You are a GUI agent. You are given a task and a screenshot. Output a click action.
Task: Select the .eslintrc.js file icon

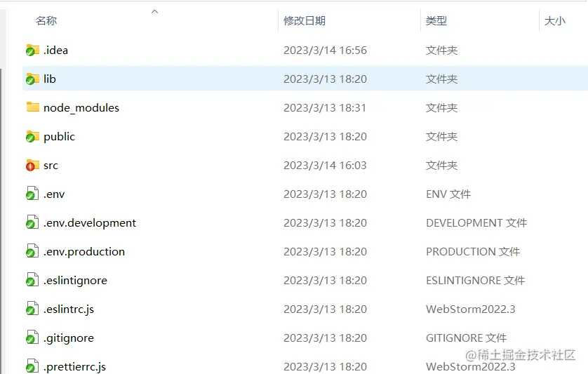coord(32,309)
